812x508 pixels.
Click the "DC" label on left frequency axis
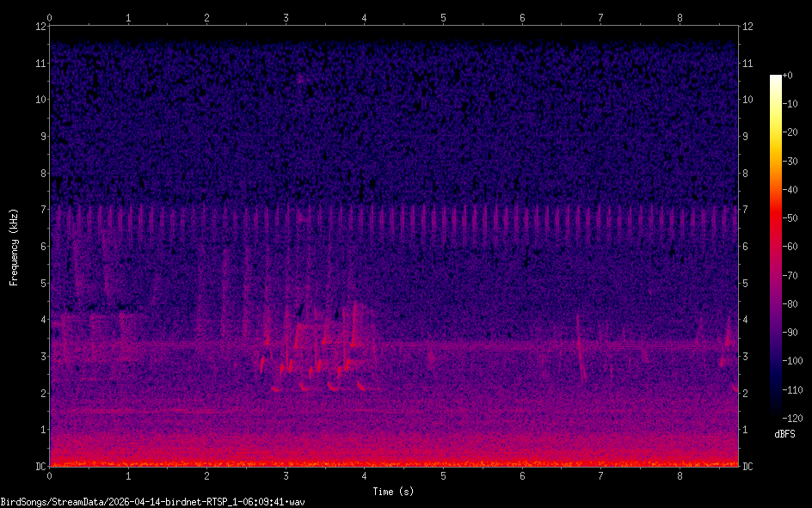pos(40,466)
